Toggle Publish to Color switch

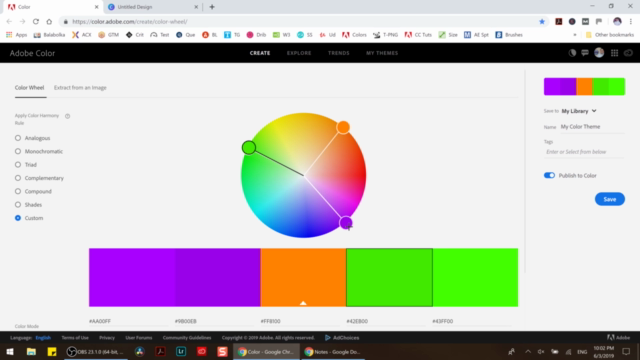(x=549, y=176)
